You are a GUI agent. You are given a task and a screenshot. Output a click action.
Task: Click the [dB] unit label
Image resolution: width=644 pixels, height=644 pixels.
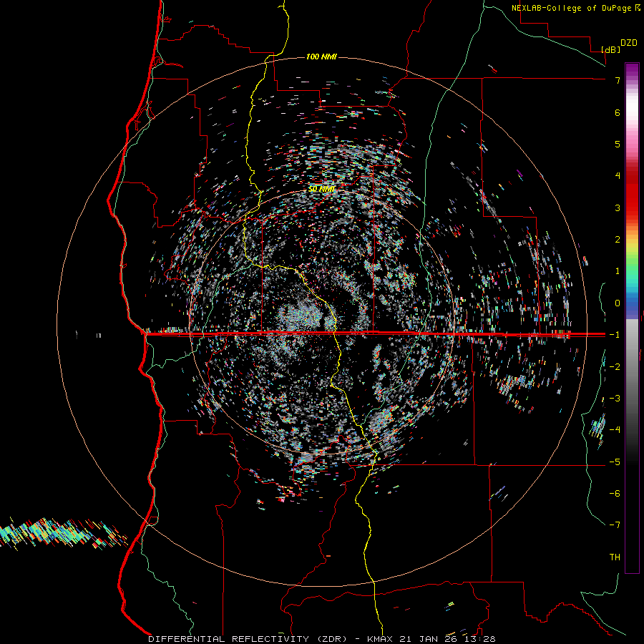610,49
